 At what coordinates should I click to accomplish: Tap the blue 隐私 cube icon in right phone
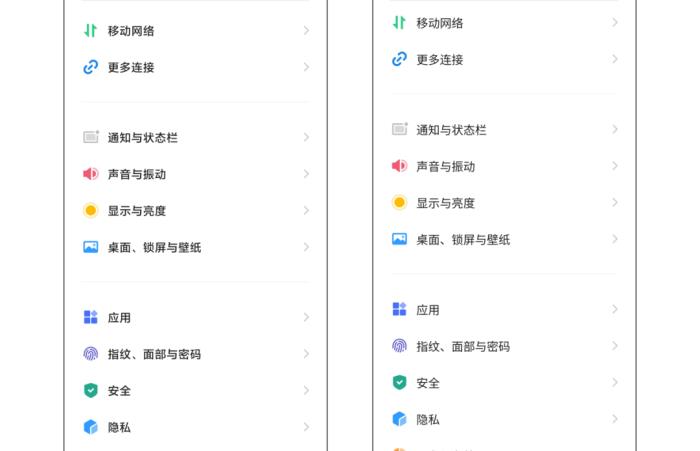[400, 419]
